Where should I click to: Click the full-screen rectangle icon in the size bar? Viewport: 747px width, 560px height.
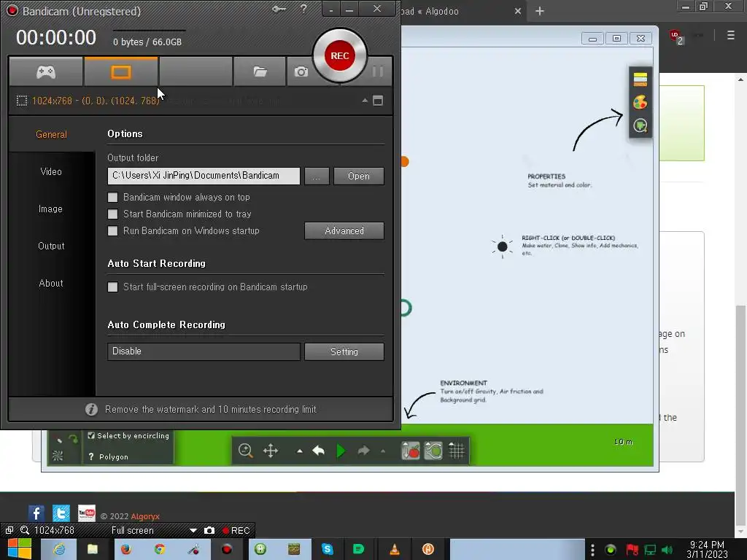coord(378,101)
